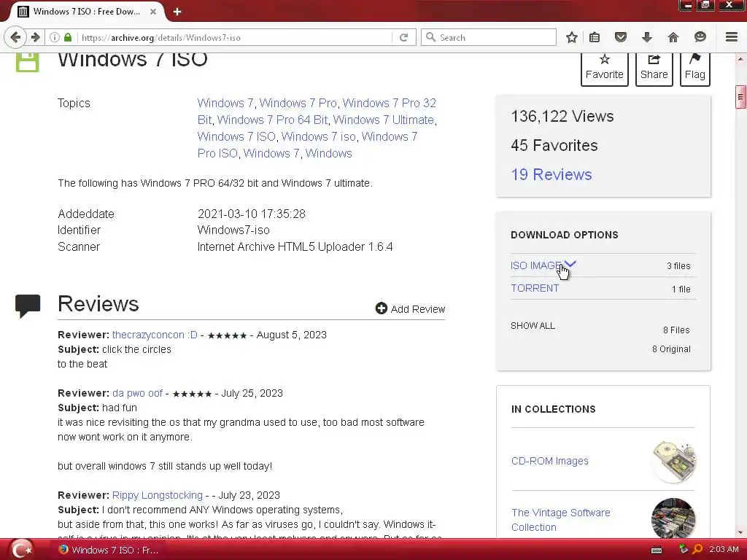
Task: Click the CD-ROM Images collection thumbnail
Action: (673, 461)
